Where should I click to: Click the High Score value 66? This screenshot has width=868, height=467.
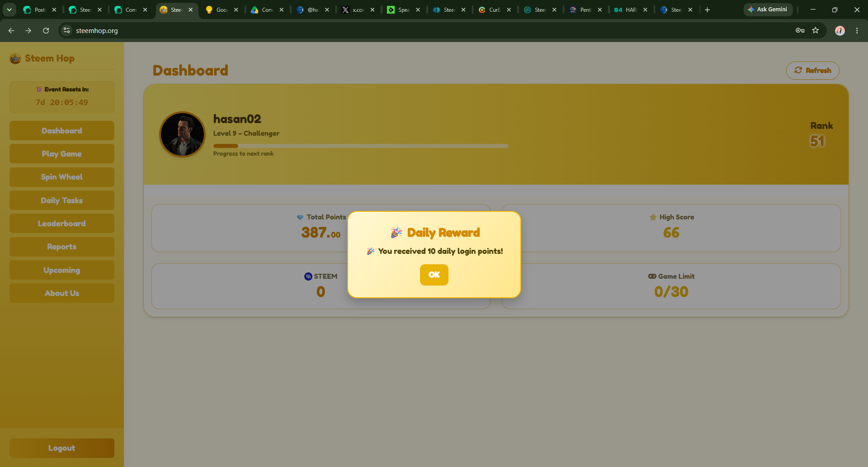coord(671,233)
